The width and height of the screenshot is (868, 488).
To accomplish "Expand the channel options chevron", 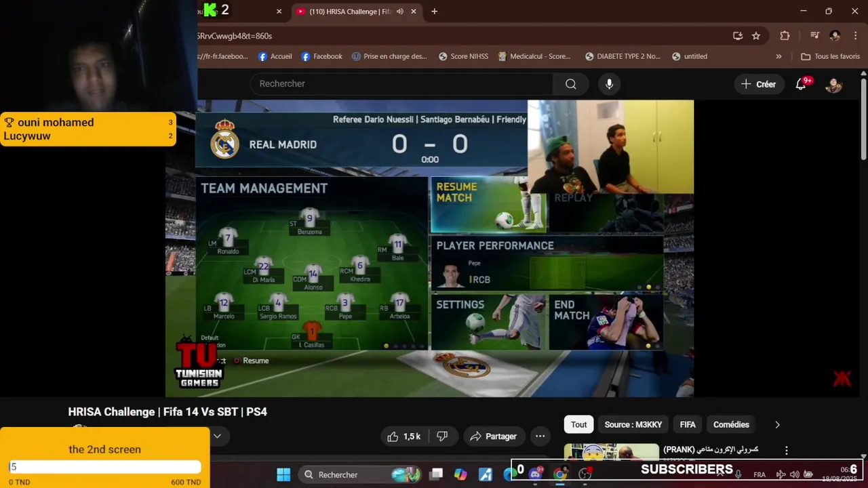I will [217, 436].
